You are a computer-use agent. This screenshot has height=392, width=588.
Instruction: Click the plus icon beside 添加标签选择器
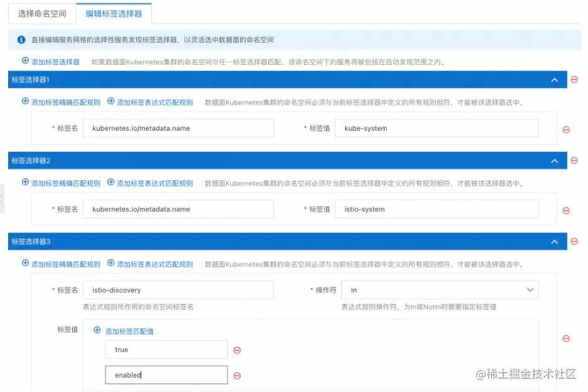coord(25,61)
